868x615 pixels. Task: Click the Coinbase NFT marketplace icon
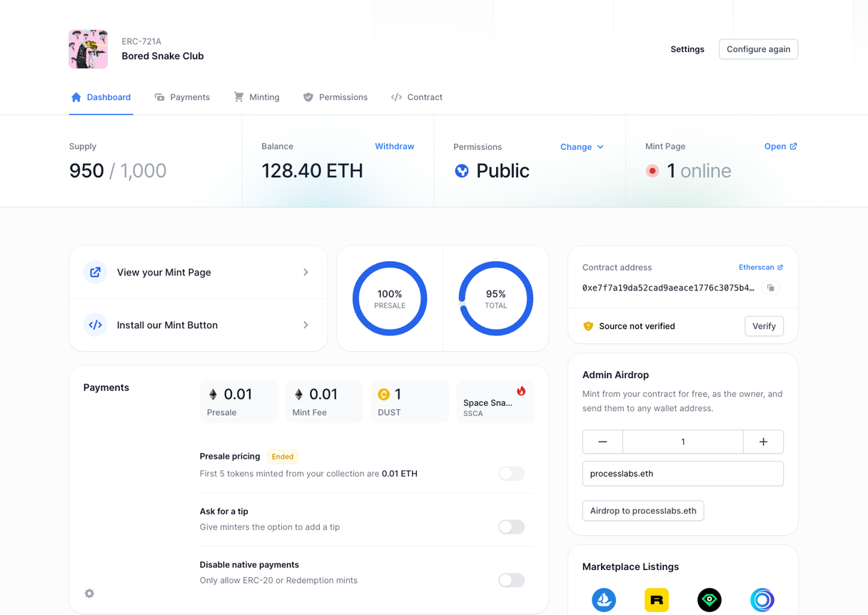(762, 600)
